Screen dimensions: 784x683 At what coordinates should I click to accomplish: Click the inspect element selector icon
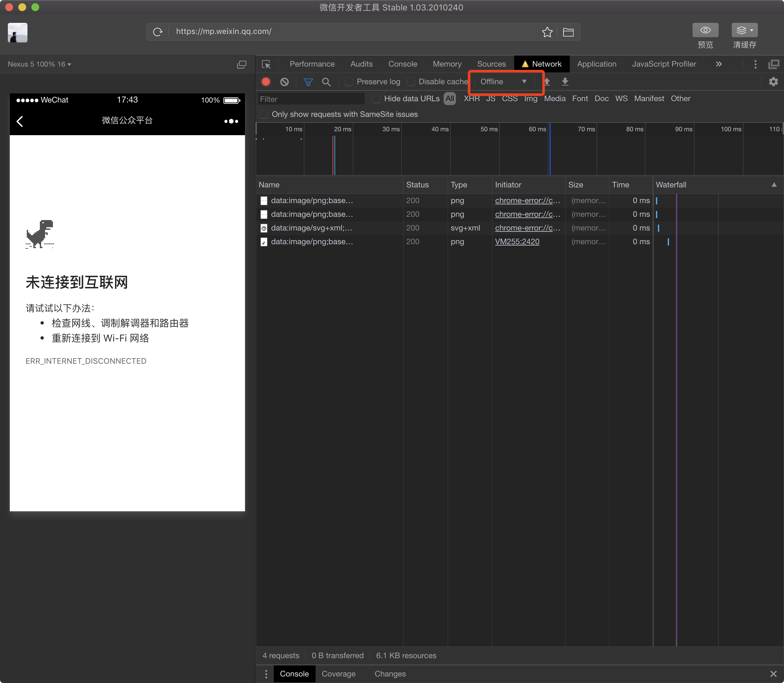point(266,64)
